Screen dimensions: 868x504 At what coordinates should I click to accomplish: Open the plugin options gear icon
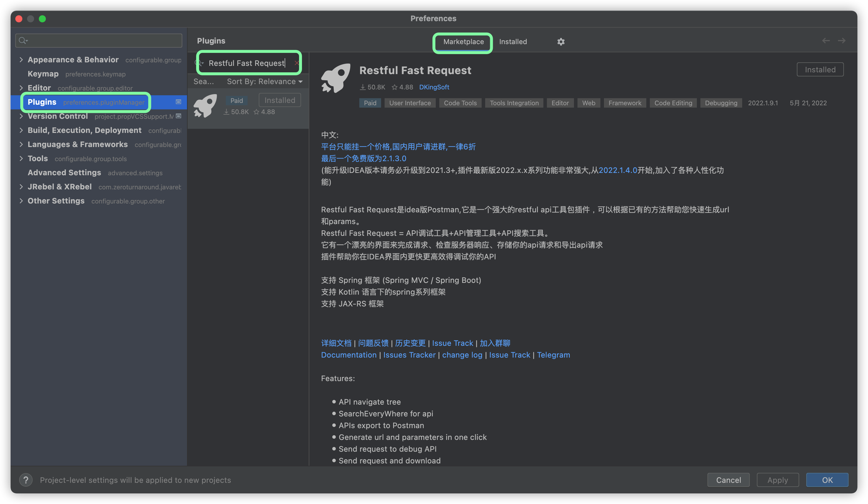pyautogui.click(x=561, y=42)
